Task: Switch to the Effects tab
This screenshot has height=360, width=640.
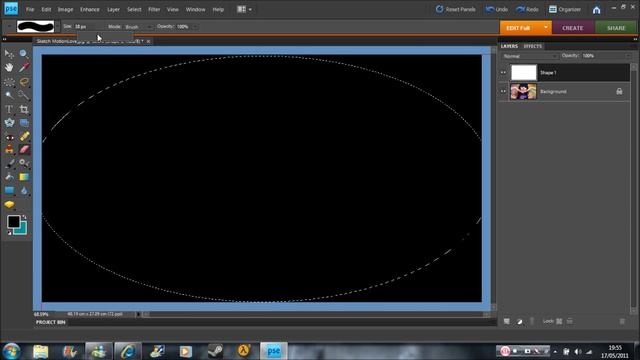Action: (532, 46)
